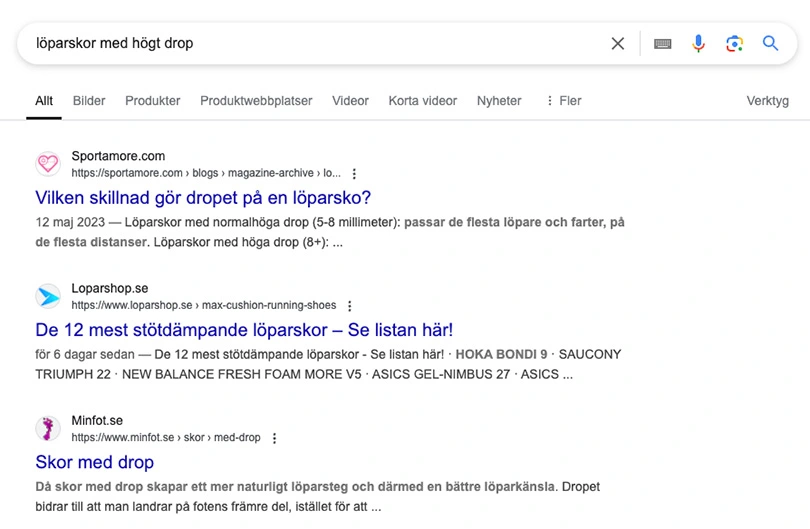The image size is (810, 529).
Task: Click the Loparshop arrow favicon
Action: point(48,296)
